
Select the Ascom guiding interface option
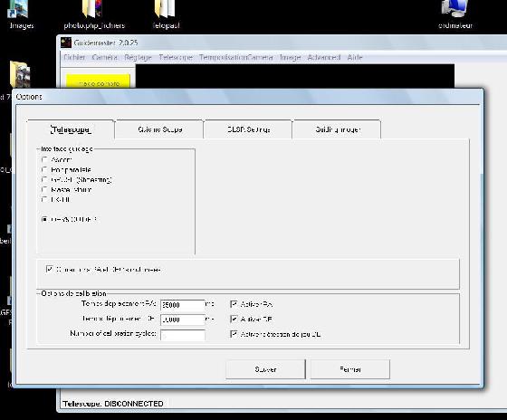44,159
